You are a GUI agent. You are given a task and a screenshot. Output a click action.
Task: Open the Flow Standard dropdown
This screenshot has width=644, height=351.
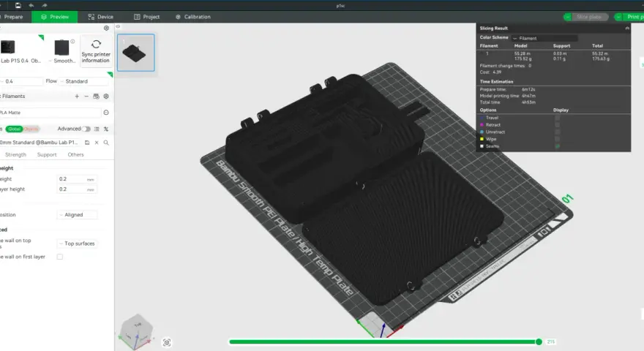[83, 81]
